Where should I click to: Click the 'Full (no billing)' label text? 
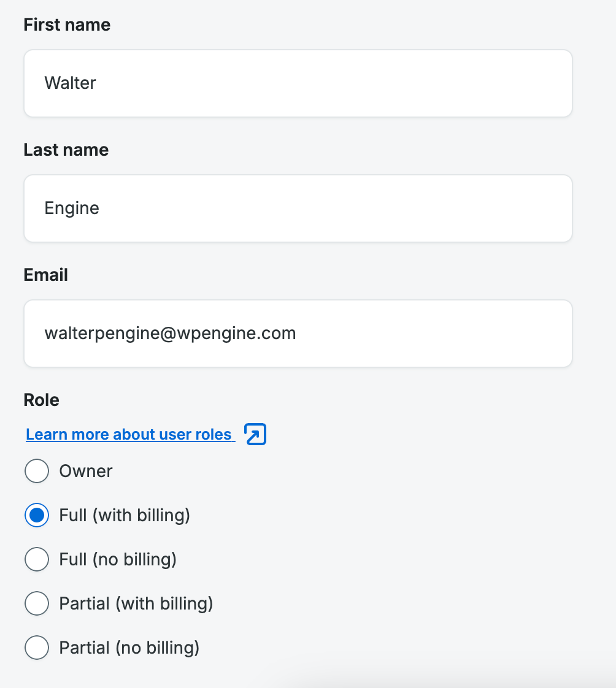tap(118, 559)
